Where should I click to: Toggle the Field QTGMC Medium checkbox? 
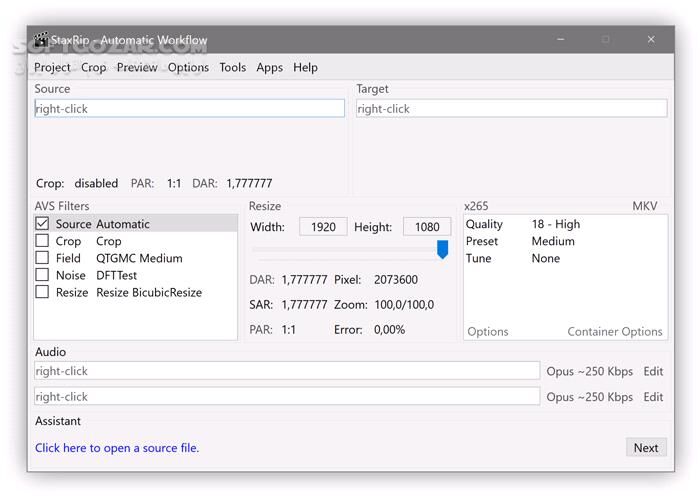[x=42, y=258]
